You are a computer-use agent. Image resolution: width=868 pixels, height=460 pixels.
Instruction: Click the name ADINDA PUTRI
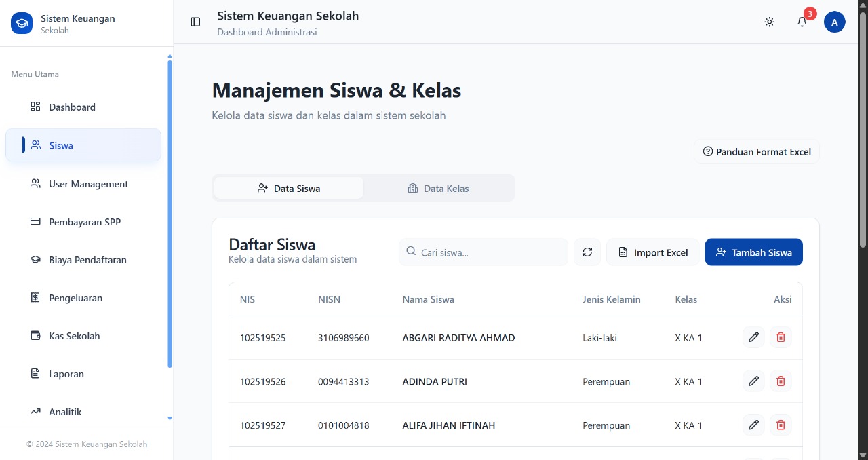[x=435, y=382]
